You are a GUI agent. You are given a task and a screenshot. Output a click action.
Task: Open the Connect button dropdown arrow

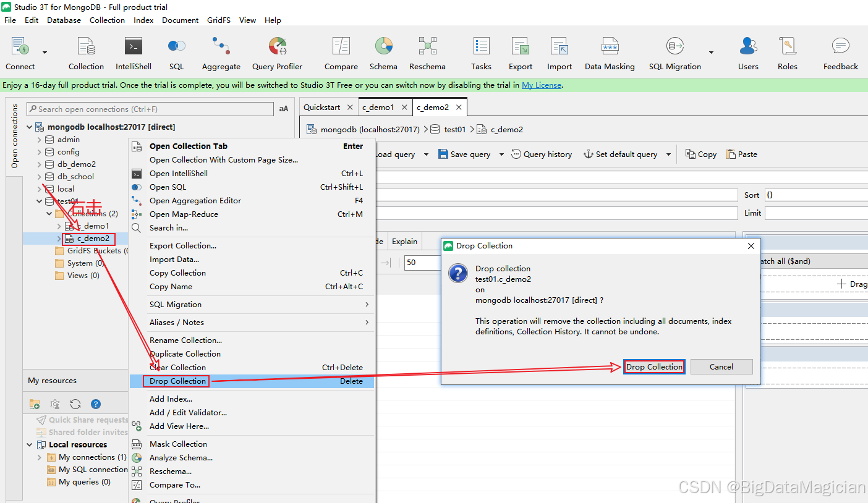pyautogui.click(x=45, y=52)
